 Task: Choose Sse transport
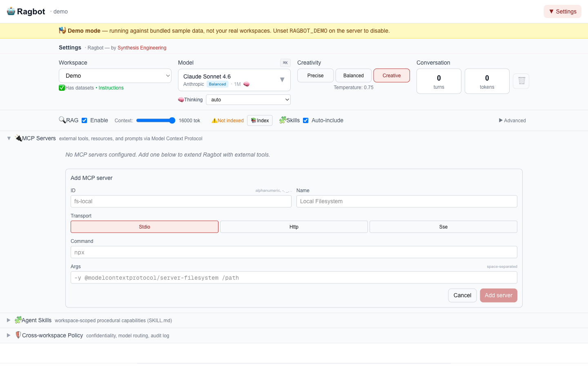(x=443, y=227)
